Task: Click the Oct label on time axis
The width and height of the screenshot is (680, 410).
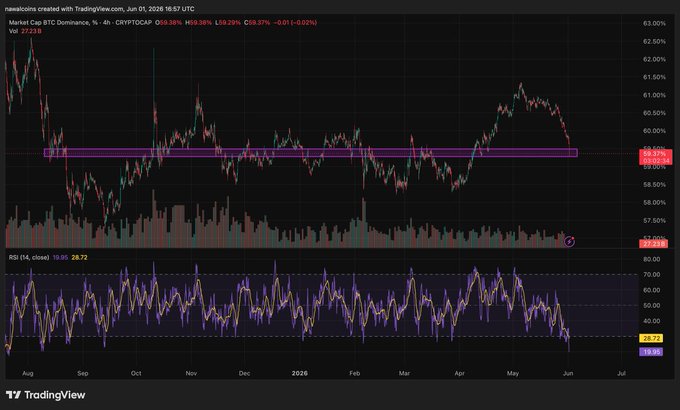Action: (x=136, y=374)
